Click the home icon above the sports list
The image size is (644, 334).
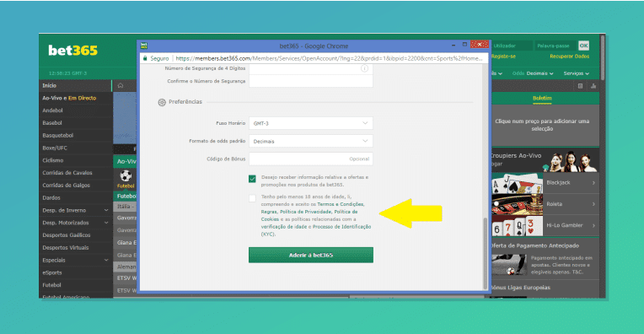click(x=121, y=85)
